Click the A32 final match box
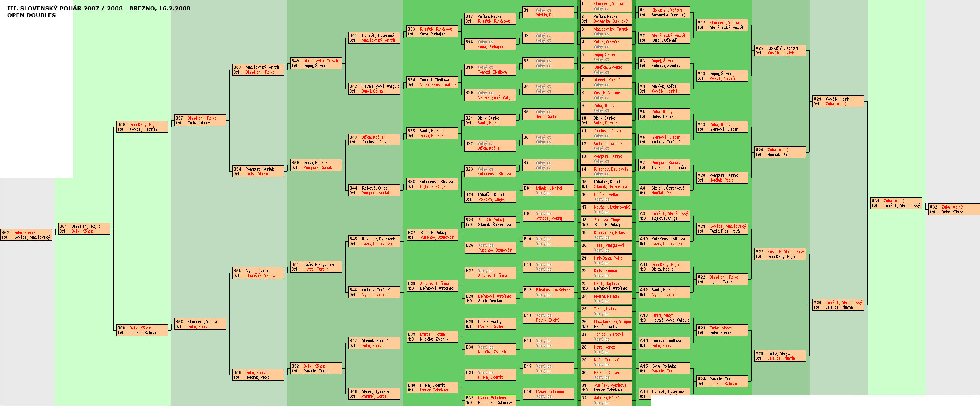The width and height of the screenshot is (980, 407). pos(954,209)
